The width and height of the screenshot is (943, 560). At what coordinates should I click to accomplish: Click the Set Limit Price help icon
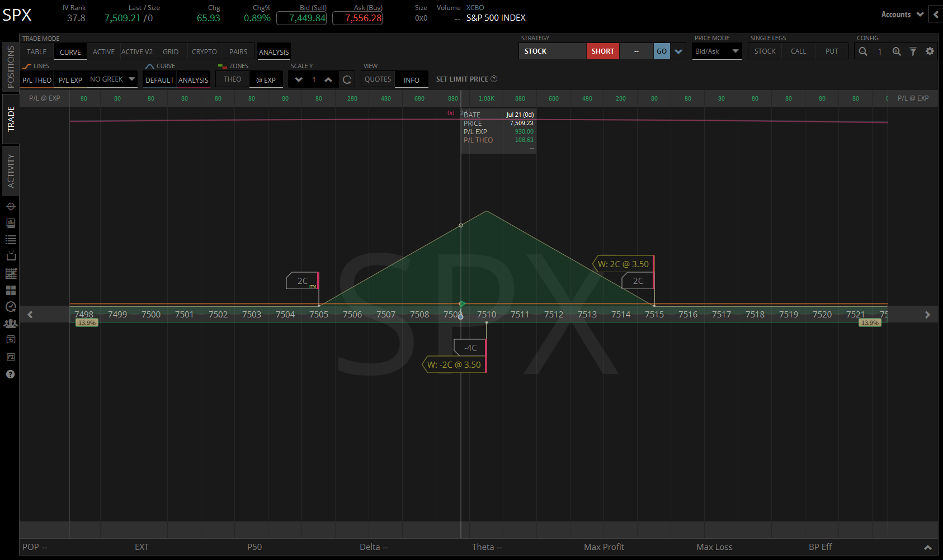point(494,79)
